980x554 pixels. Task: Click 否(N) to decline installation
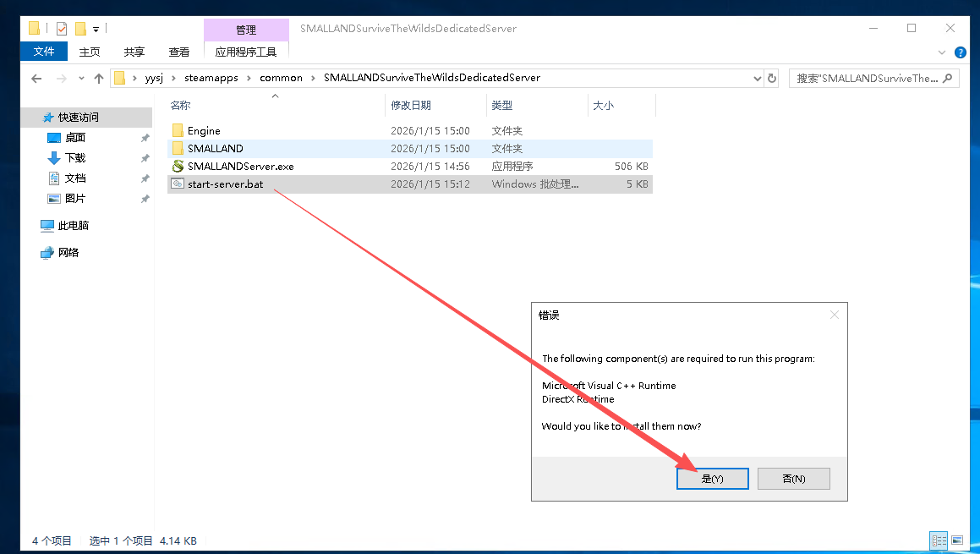pos(793,479)
